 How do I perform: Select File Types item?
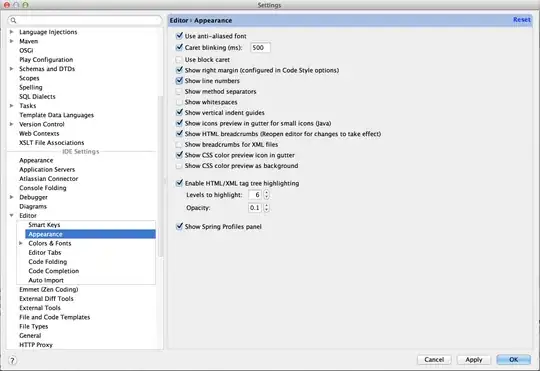pyautogui.click(x=33, y=327)
